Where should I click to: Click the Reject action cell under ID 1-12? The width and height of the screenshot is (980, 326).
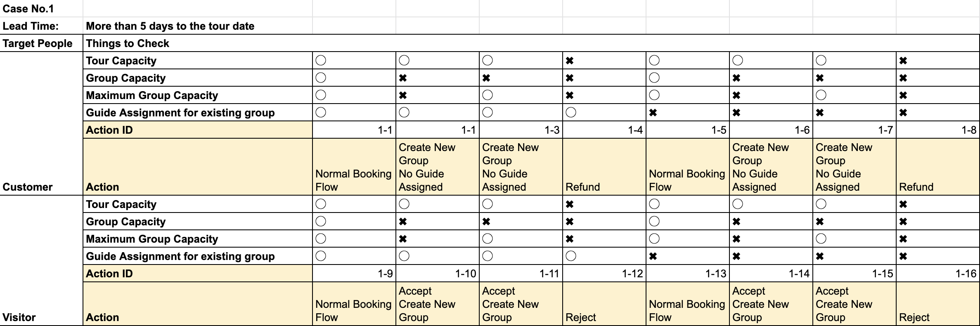point(604,304)
